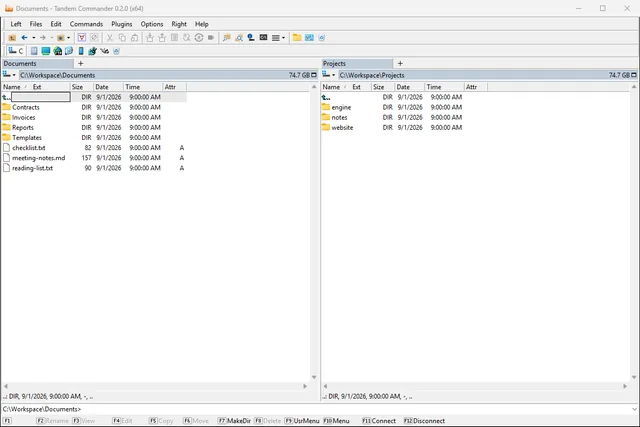Click the command line input field

(x=357, y=409)
